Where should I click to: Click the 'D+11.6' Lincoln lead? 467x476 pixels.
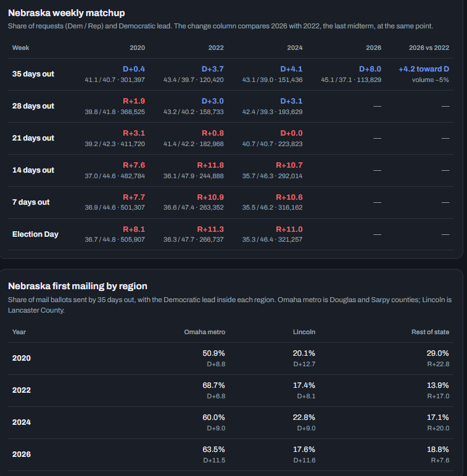[304, 461]
